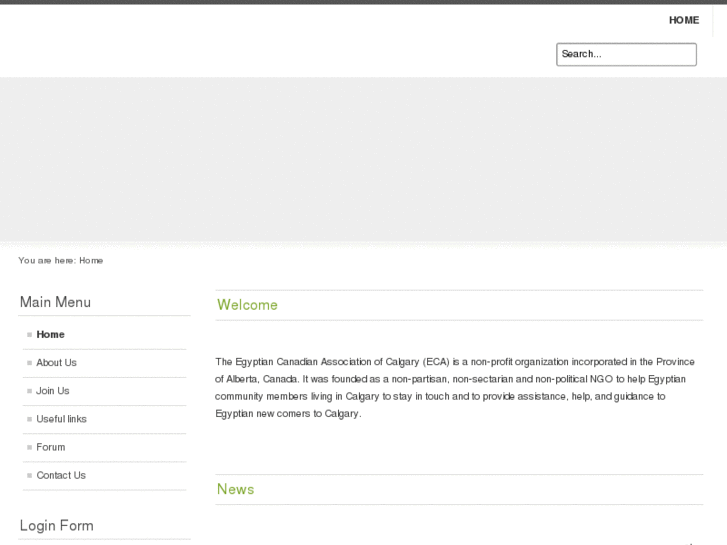This screenshot has height=545, width=727.
Task: Click the bullet icon beside Forum
Action: 30,447
